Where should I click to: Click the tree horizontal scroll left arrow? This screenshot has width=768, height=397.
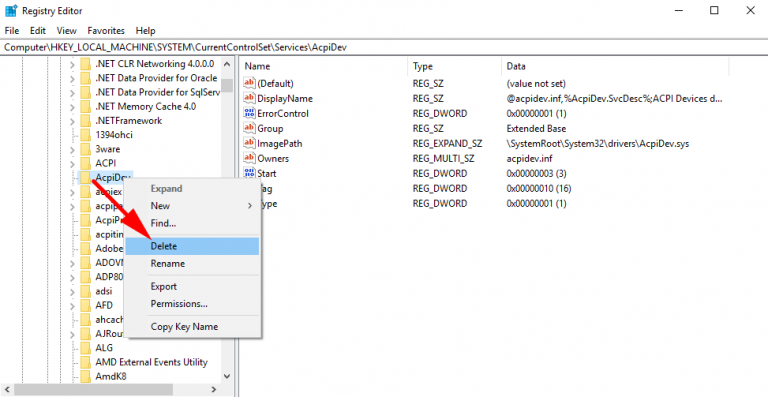pyautogui.click(x=7, y=390)
